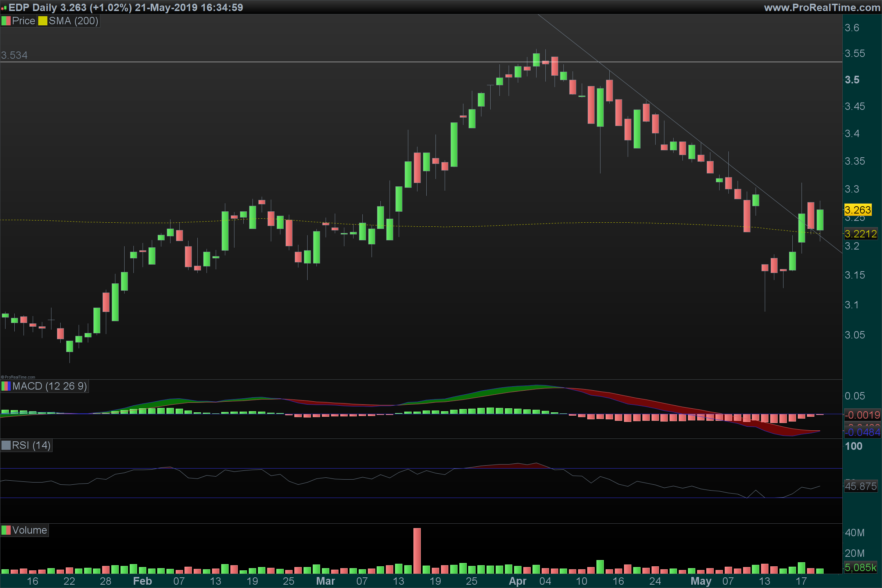882x588 pixels.
Task: Click the green 5,085k volume value tag
Action: coord(861,567)
